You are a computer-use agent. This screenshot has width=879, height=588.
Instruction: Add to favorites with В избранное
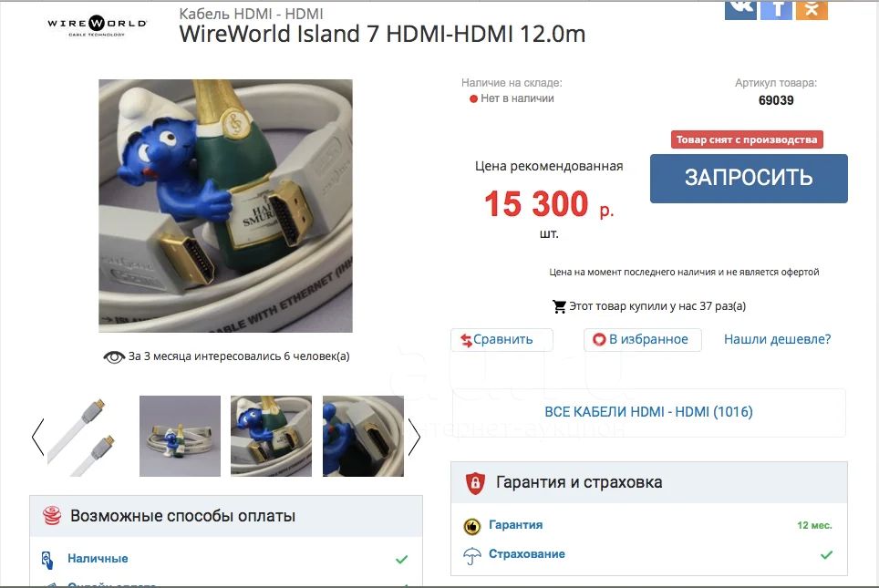point(643,340)
